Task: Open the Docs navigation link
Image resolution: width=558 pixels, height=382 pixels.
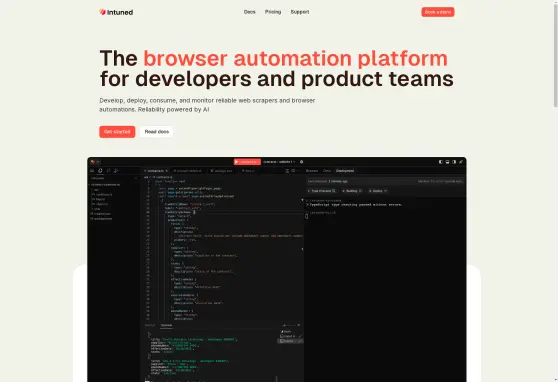Action: pyautogui.click(x=249, y=12)
